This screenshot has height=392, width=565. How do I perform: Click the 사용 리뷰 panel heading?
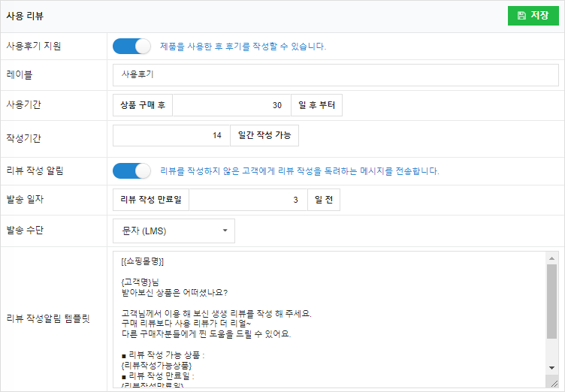[x=25, y=15]
